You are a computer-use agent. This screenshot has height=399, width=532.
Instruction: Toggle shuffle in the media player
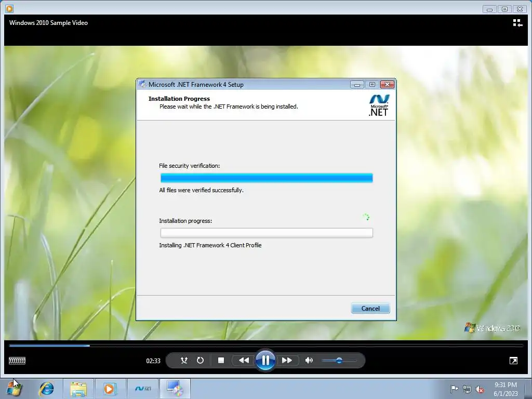pos(184,361)
